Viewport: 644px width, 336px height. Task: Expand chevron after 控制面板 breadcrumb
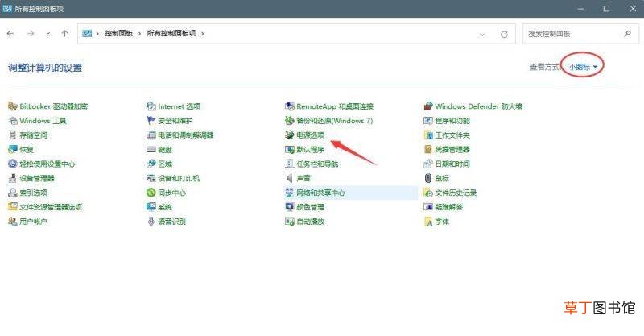[139, 34]
